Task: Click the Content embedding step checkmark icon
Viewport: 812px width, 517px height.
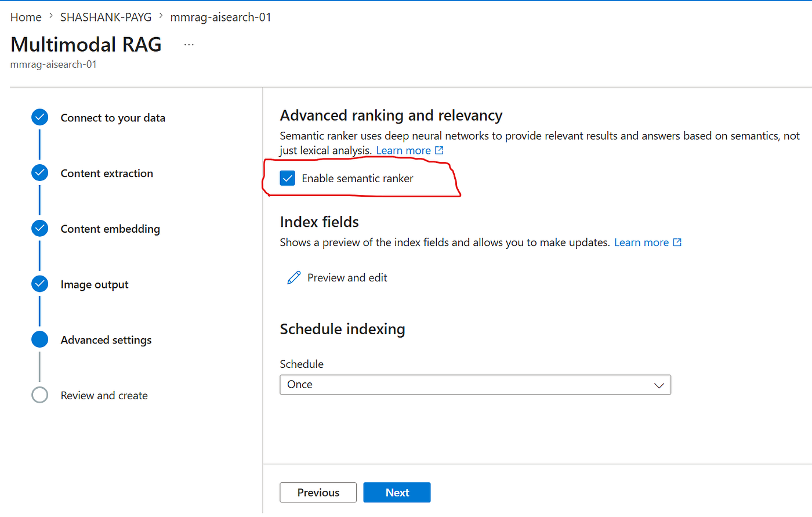Action: pyautogui.click(x=39, y=229)
